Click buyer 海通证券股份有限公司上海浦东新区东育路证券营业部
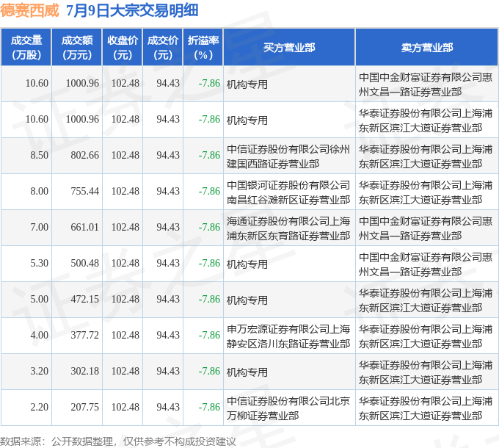Viewport: 499px width, 448px height. coord(288,228)
